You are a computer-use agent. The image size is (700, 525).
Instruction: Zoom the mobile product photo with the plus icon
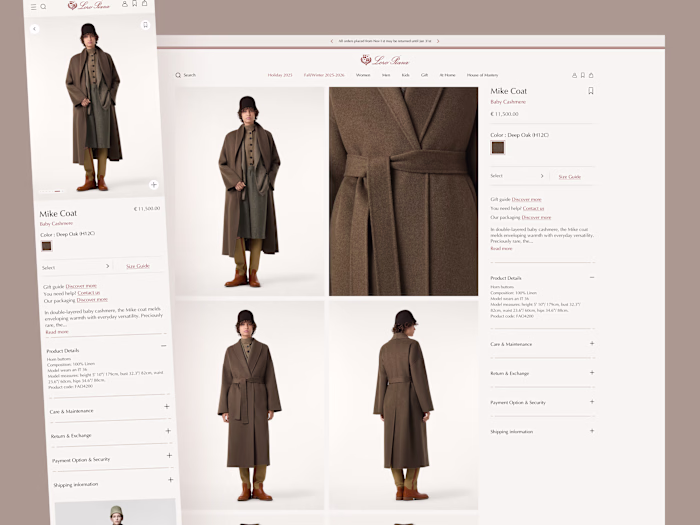coord(154,184)
